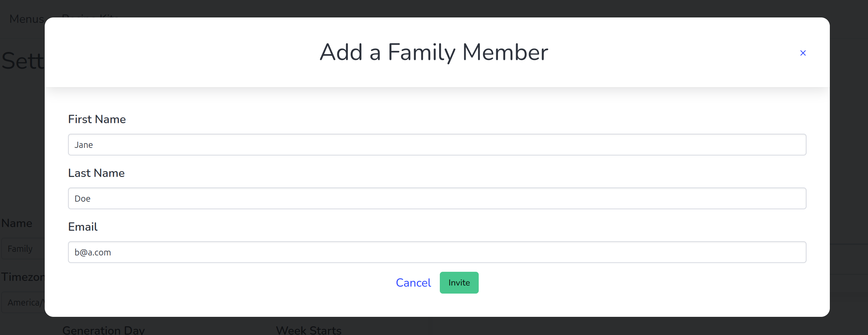Dismiss dialog by clicking the dark backdrop

coord(849,164)
